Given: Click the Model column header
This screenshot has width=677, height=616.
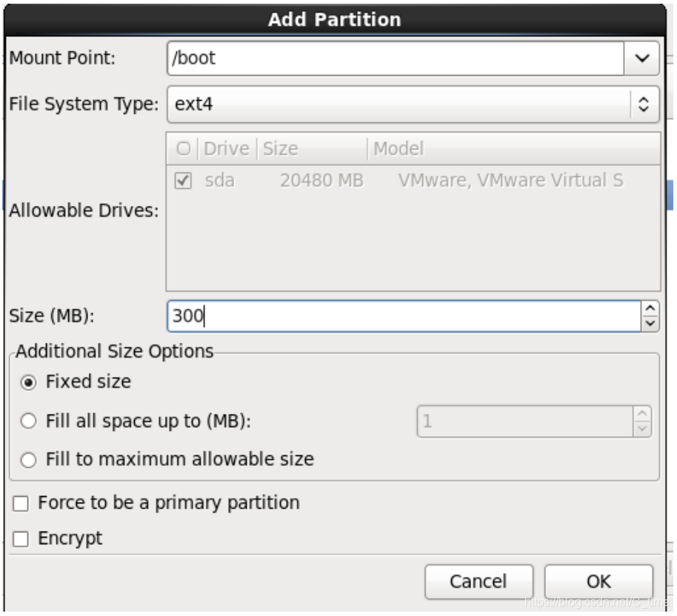Looking at the screenshot, I should (514, 149).
